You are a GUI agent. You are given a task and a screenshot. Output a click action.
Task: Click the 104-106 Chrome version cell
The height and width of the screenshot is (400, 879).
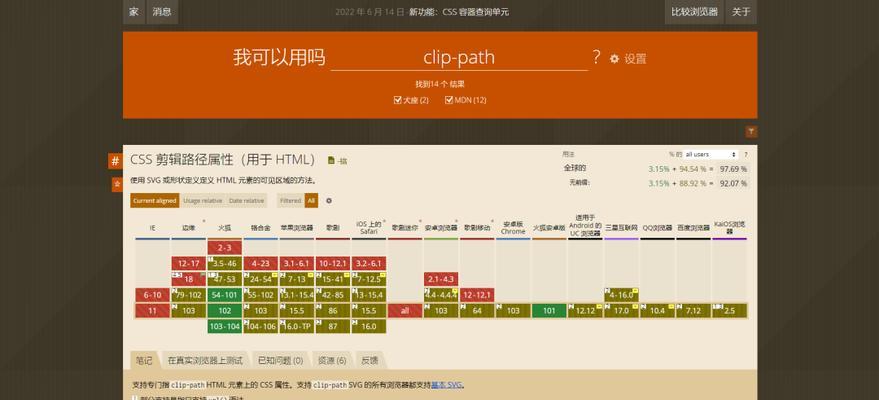pos(261,326)
